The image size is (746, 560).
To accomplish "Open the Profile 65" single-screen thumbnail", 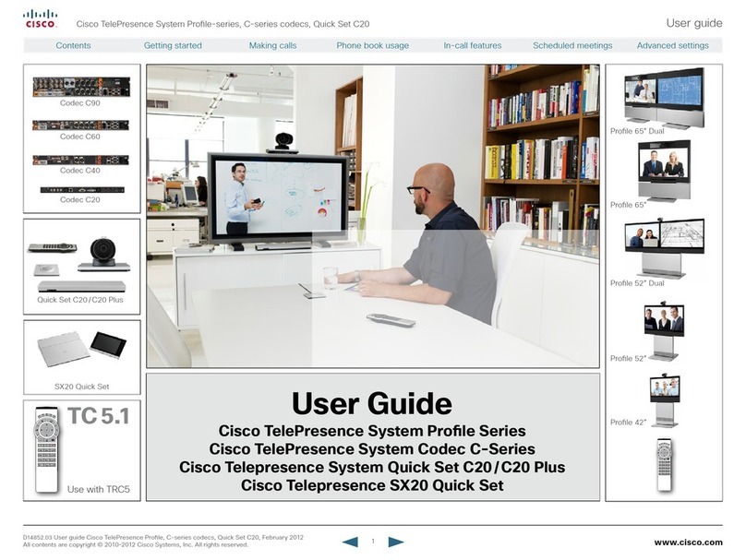I will pos(664,171).
